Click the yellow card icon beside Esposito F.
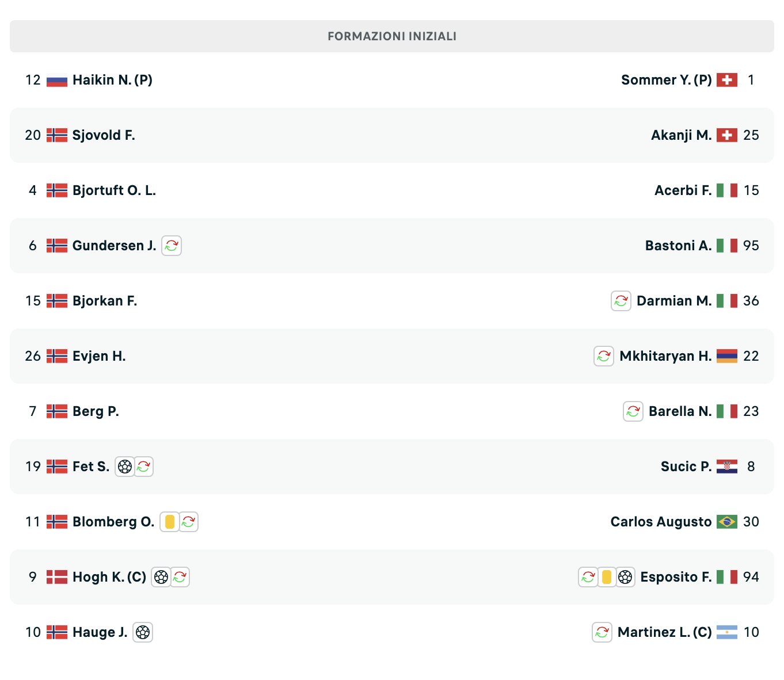Screen dimensions: 784x680 click(x=607, y=577)
